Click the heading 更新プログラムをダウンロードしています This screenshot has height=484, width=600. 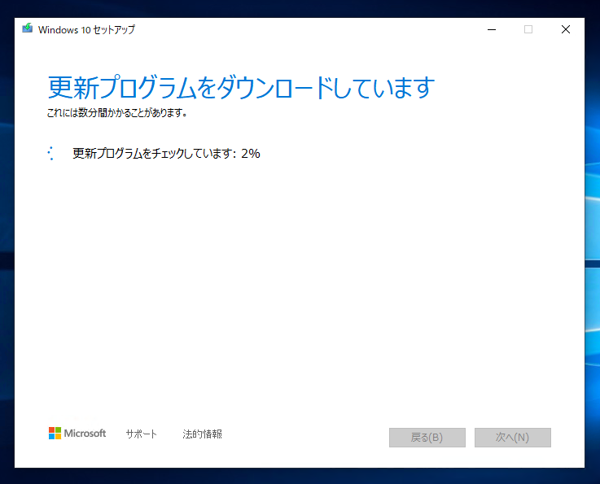point(241,88)
